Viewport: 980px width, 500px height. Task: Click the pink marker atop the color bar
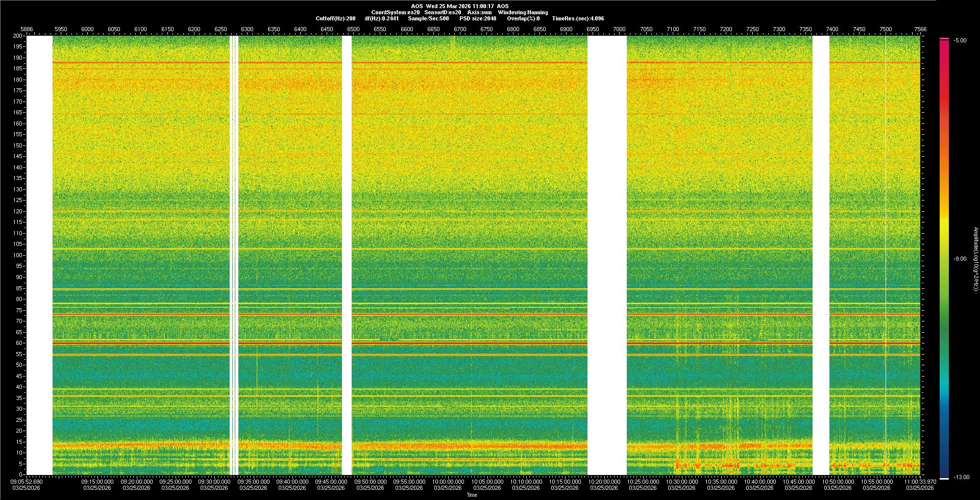point(944,39)
